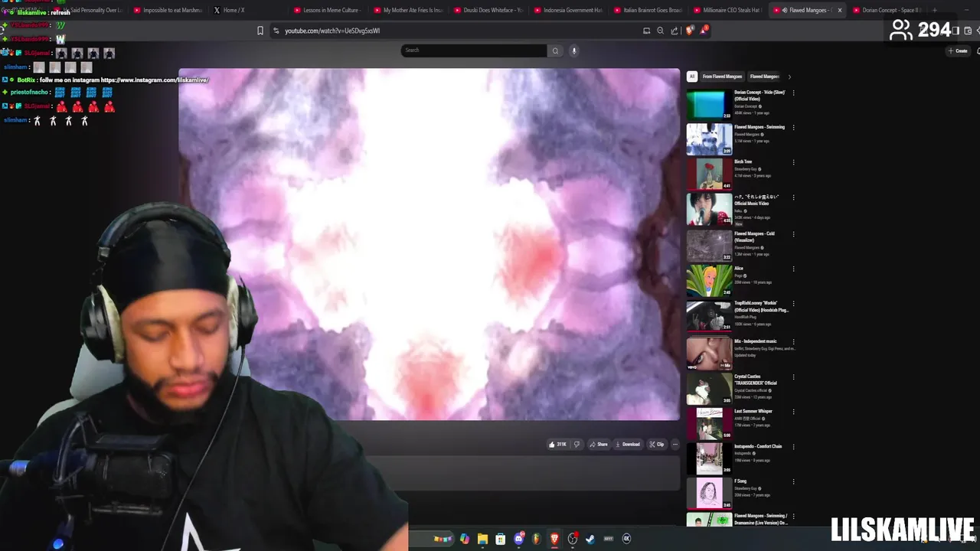Open Flawed Mangoes - Cold (Visualizer) title
This screenshot has height=551, width=980.
pos(754,236)
